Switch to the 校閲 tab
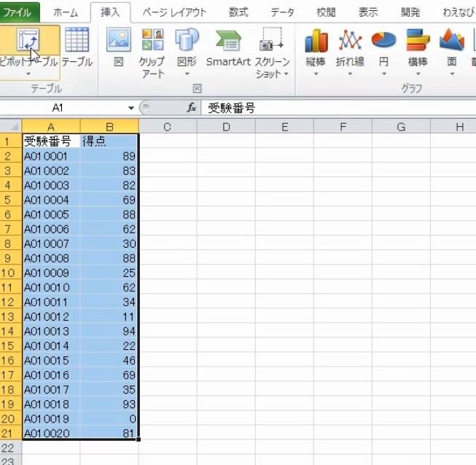 (326, 12)
